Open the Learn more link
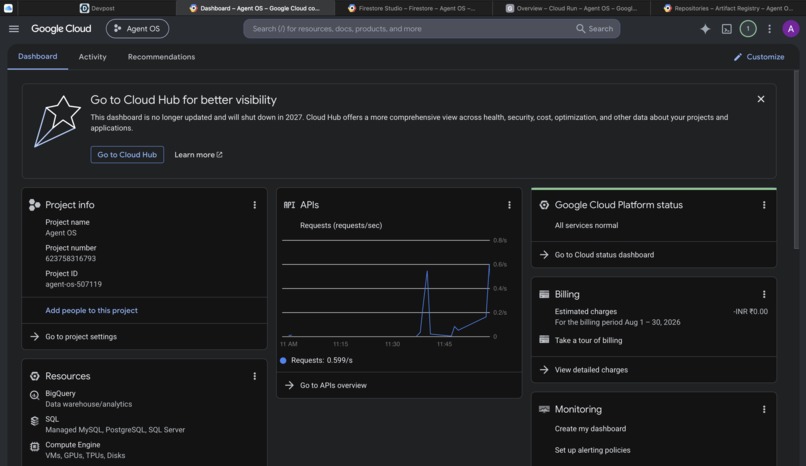The height and width of the screenshot is (466, 806). (198, 155)
